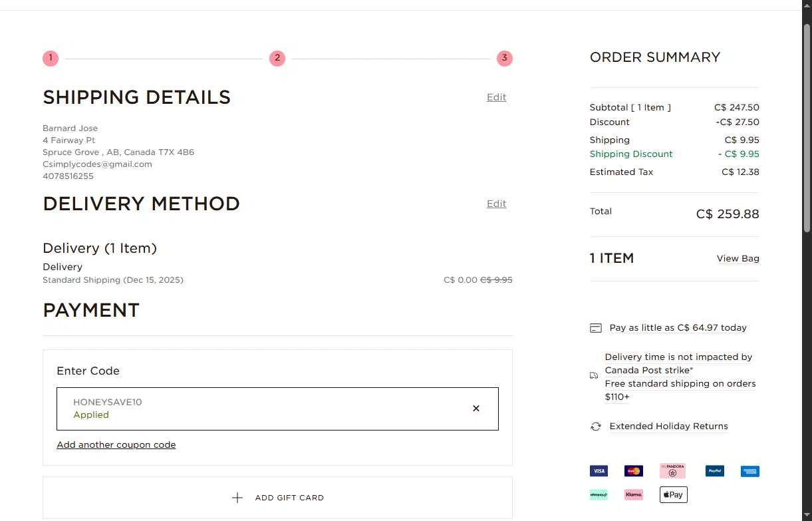Open the View Bag link
Screen dimensions: 812x521
[738, 258]
